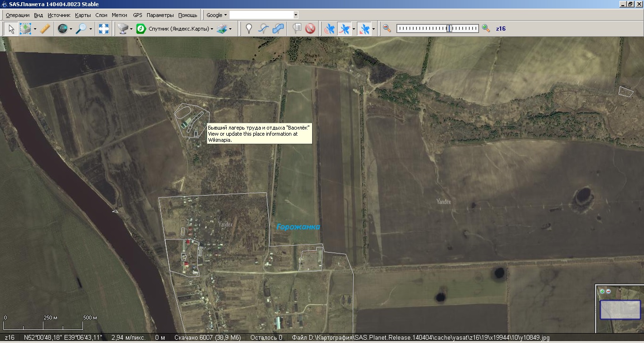The width and height of the screenshot is (644, 343).
Task: Expand the Google search provider dropdown
Action: [216, 15]
